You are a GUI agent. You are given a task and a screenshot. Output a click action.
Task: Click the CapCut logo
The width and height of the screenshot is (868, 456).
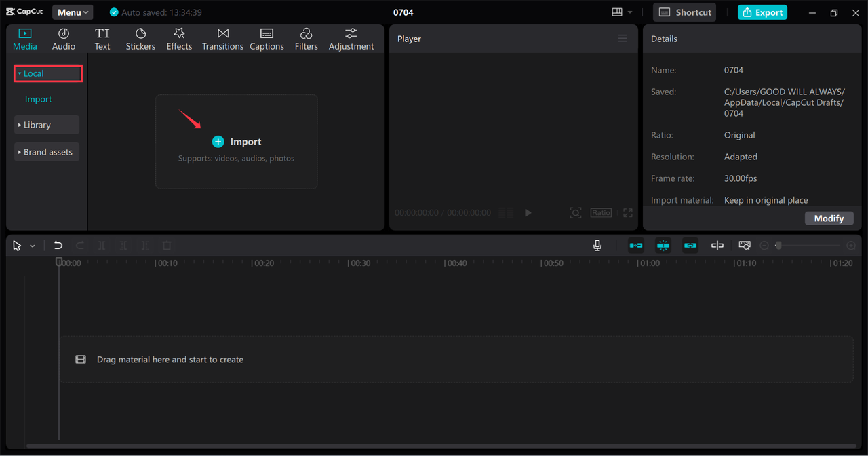tap(24, 12)
